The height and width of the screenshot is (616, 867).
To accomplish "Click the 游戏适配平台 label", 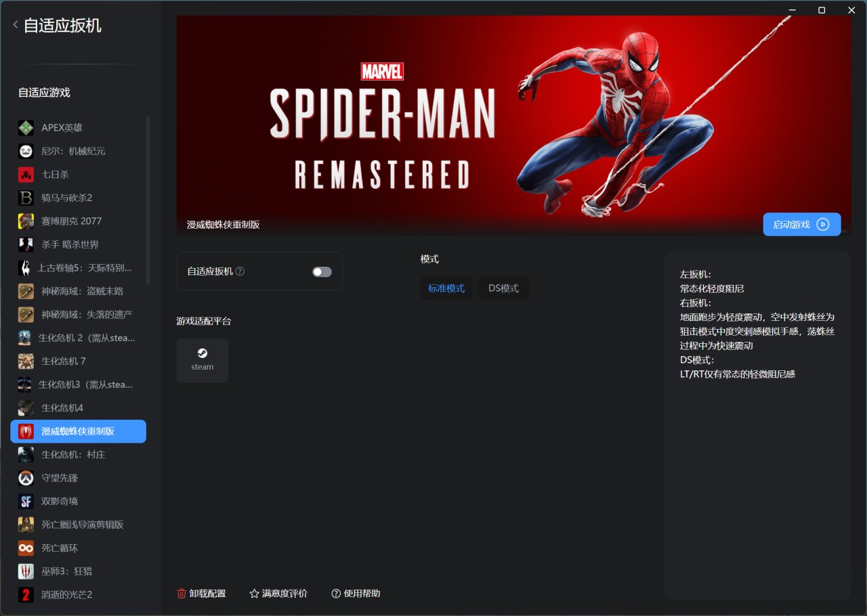I will [x=204, y=321].
